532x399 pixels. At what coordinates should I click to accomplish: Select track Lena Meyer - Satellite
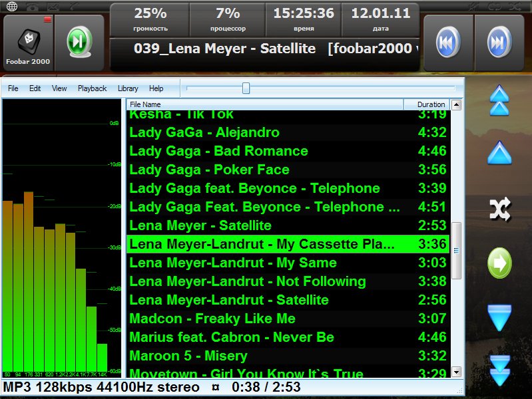point(288,225)
